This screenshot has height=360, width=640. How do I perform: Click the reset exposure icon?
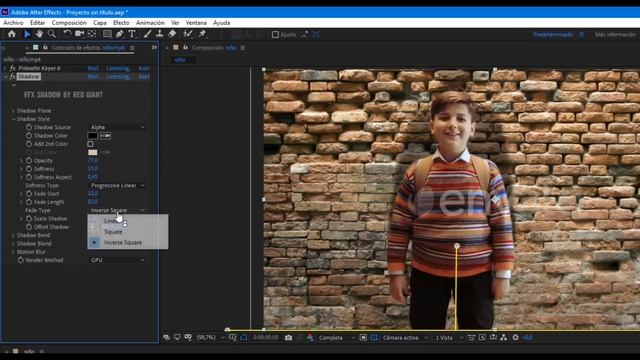click(x=516, y=338)
